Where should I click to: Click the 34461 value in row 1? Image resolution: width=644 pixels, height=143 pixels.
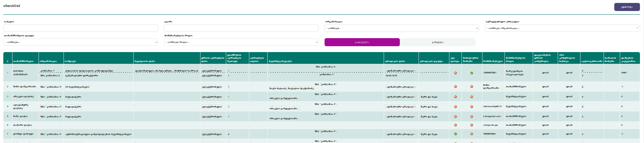click(624, 73)
